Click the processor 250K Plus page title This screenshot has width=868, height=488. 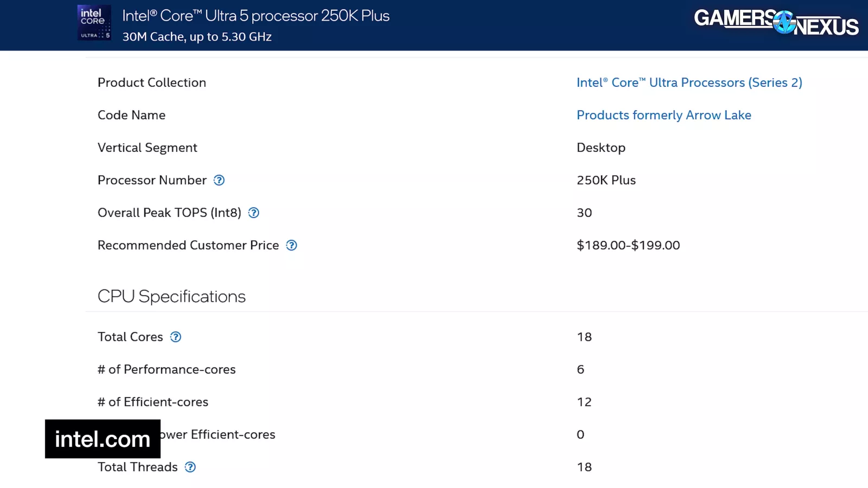[256, 16]
